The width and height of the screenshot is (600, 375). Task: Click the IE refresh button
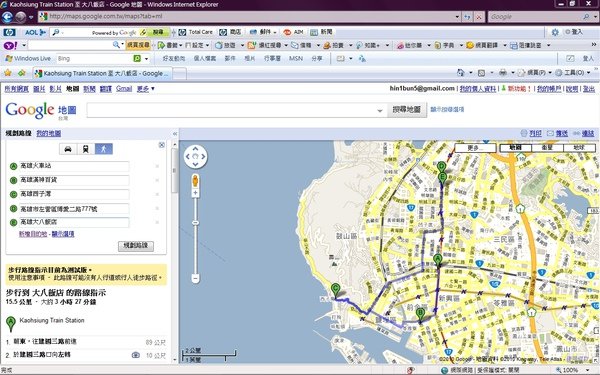click(468, 16)
